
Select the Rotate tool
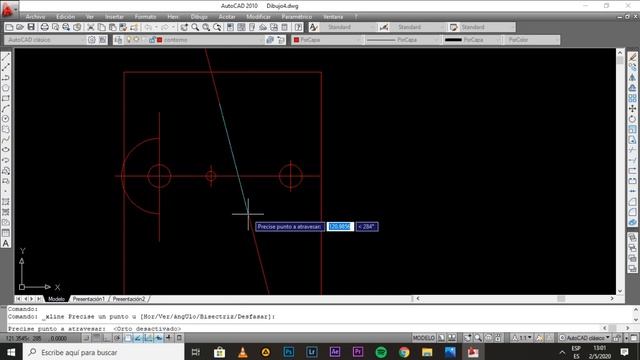[632, 119]
